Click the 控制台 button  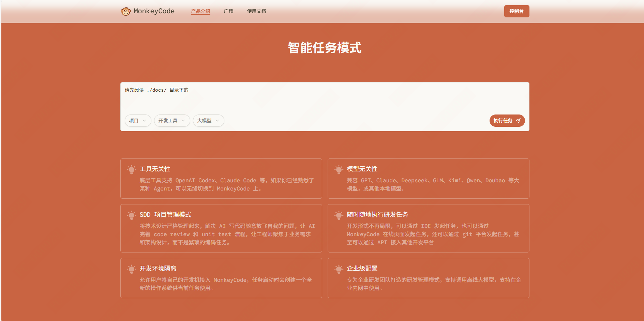coord(516,11)
